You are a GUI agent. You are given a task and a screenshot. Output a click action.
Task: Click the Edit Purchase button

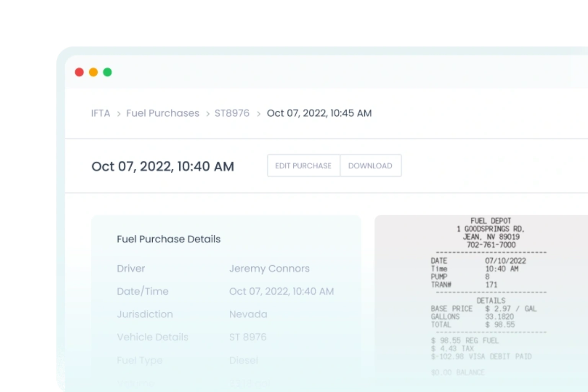click(303, 165)
